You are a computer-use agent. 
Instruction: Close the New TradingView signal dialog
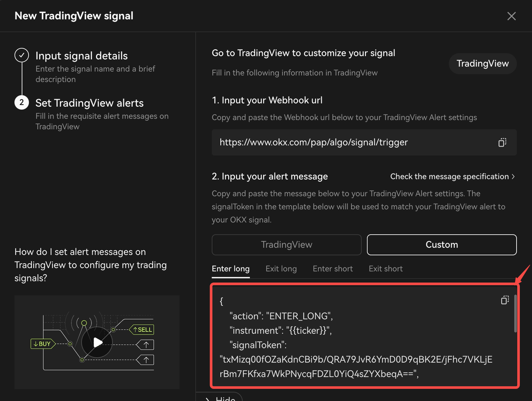coord(511,16)
